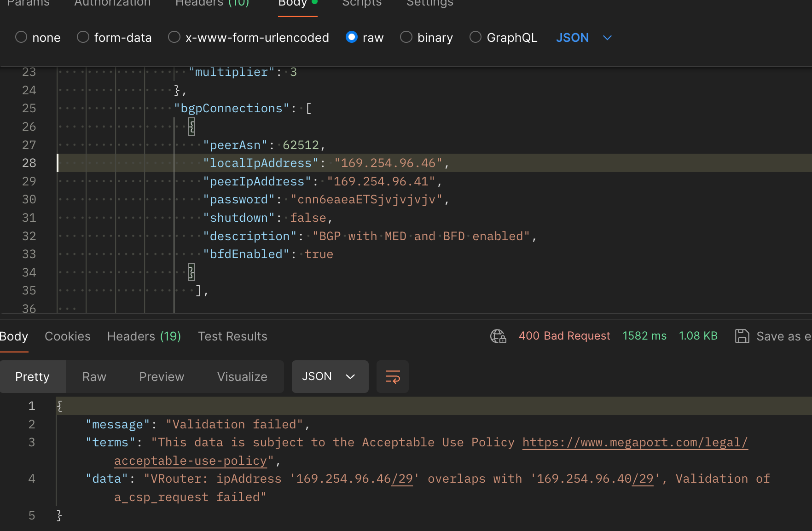Click the Save response floppy disk icon
812x531 pixels.
742,336
